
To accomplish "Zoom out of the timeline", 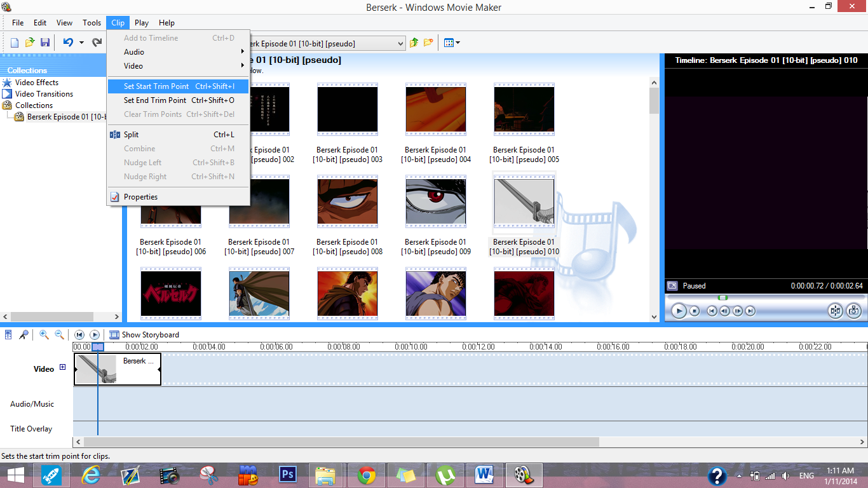I will (59, 335).
